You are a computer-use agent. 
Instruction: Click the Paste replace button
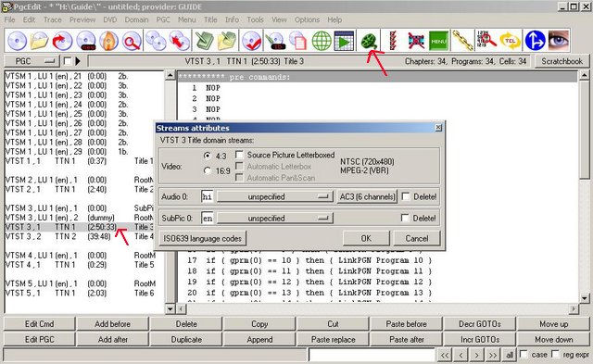point(334,339)
